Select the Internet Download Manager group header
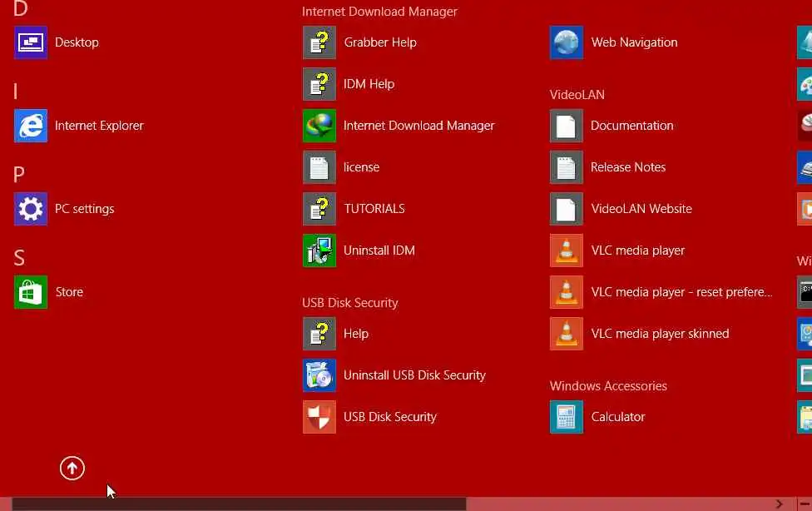 pyautogui.click(x=379, y=12)
